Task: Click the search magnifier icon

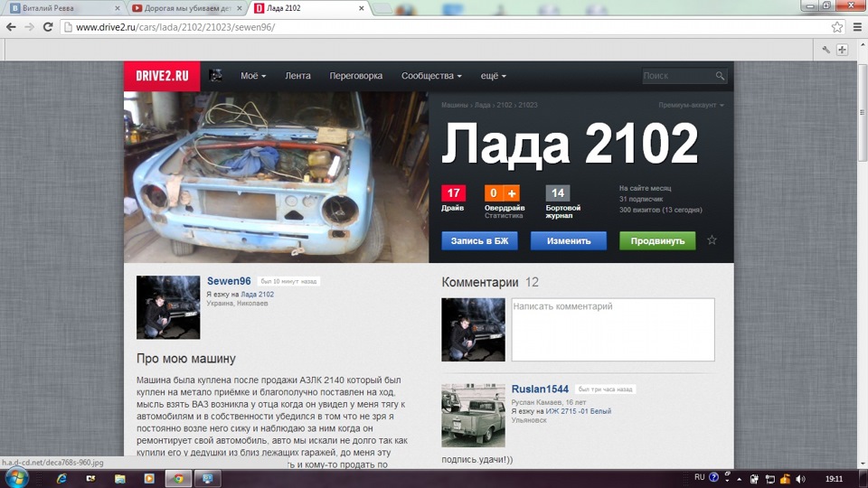Action: click(x=720, y=76)
